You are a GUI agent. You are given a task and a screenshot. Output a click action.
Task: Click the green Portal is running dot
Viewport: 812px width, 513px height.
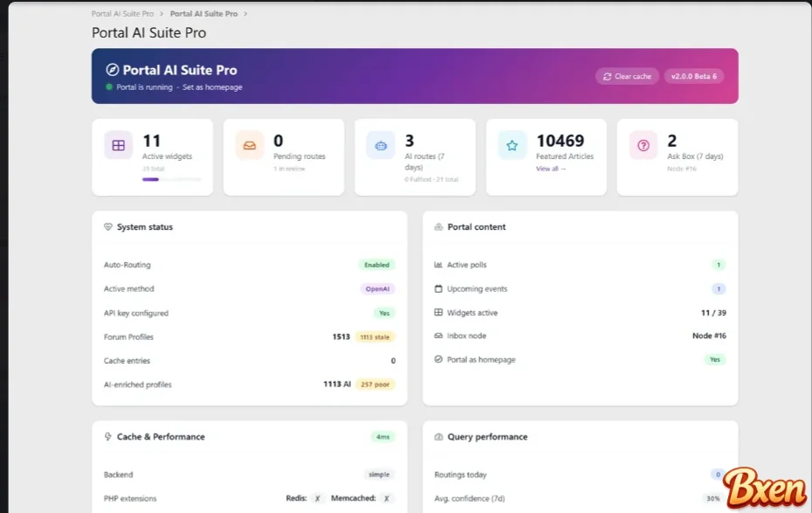[x=109, y=87]
